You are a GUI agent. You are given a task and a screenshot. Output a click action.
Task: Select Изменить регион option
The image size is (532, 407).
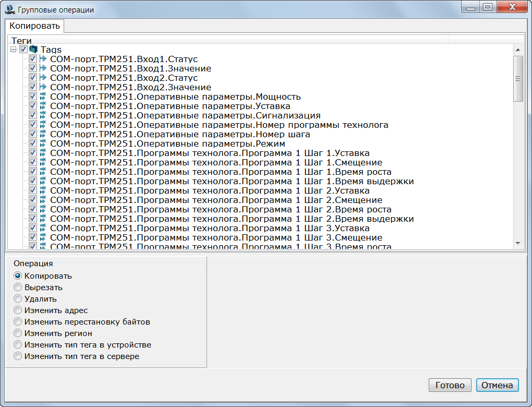coord(18,333)
